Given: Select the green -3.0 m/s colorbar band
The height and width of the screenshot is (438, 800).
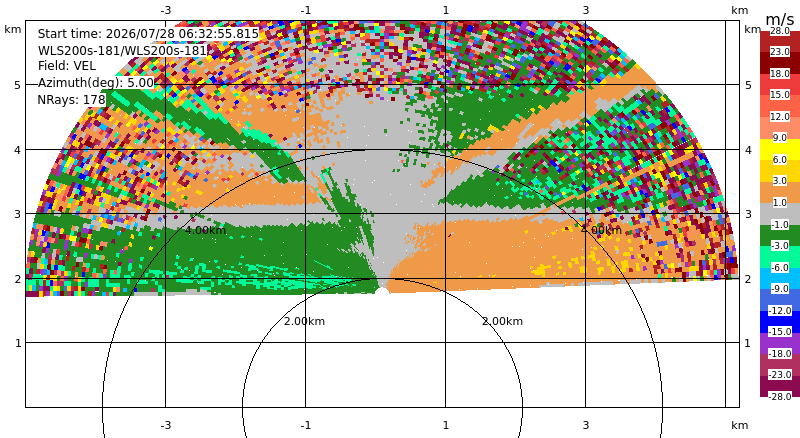Looking at the screenshot, I should pyautogui.click(x=780, y=235).
